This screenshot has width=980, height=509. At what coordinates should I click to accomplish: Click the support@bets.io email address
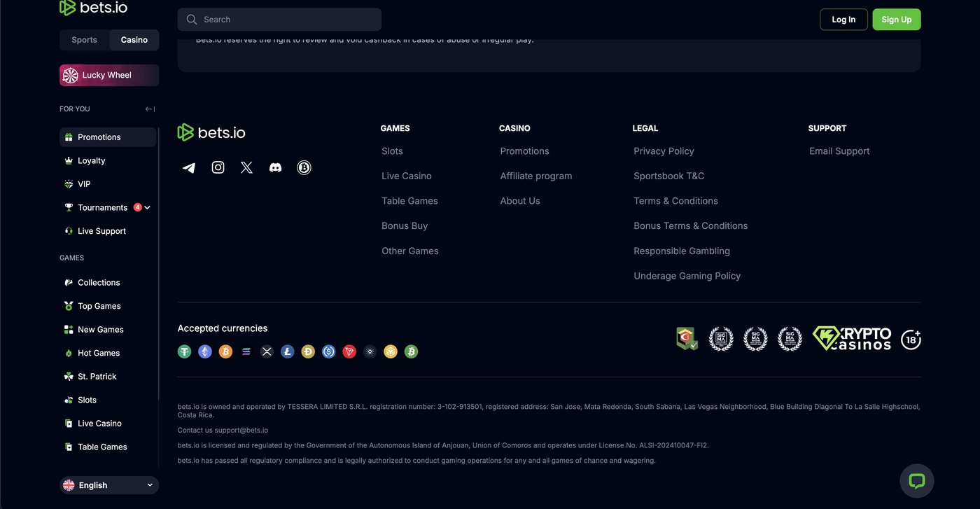[241, 430]
